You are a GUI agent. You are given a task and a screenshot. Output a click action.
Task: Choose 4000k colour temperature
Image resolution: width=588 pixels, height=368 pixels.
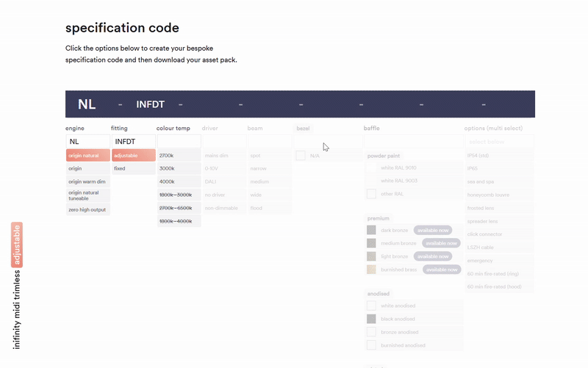click(x=179, y=181)
